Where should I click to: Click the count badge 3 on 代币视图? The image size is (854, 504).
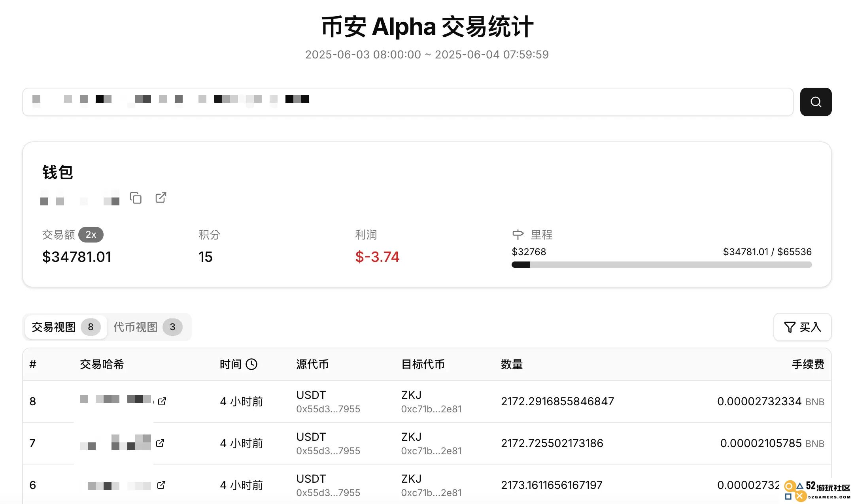pyautogui.click(x=172, y=327)
